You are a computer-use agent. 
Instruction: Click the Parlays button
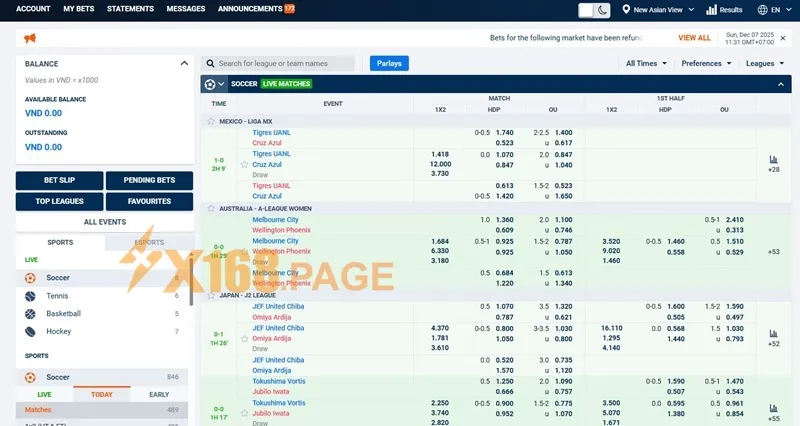[389, 63]
